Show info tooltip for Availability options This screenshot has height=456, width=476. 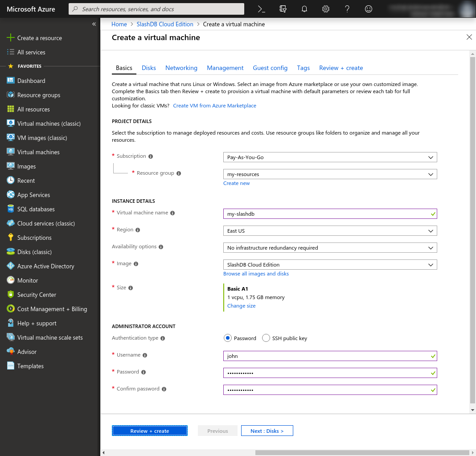[x=161, y=247]
